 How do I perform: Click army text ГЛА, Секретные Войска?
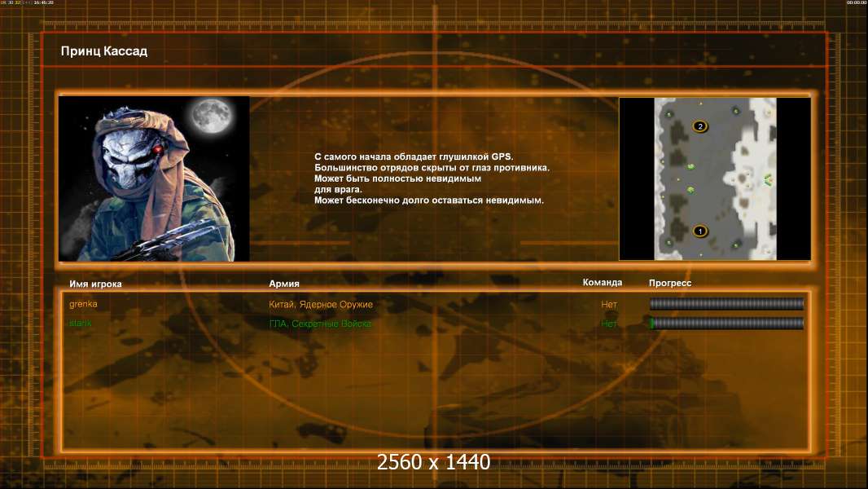click(320, 324)
